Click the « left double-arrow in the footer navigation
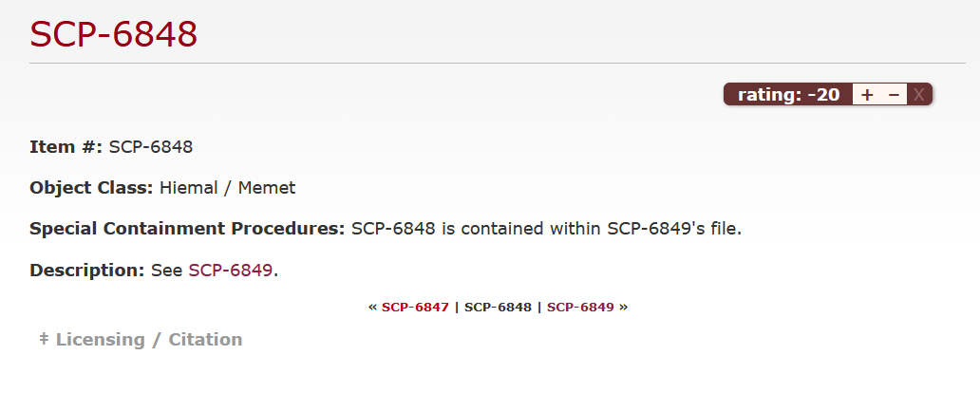The image size is (980, 393). [x=372, y=307]
